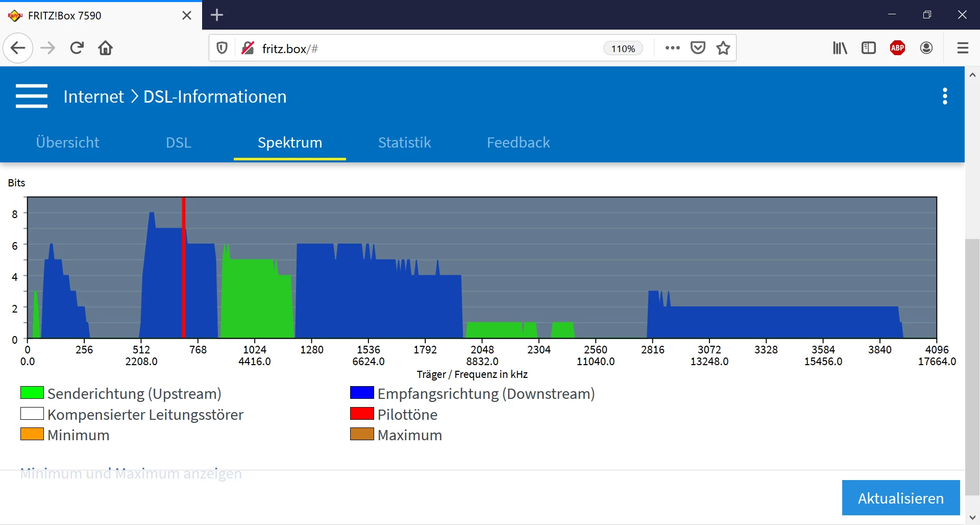Open Adblock Plus extension

coord(898,48)
